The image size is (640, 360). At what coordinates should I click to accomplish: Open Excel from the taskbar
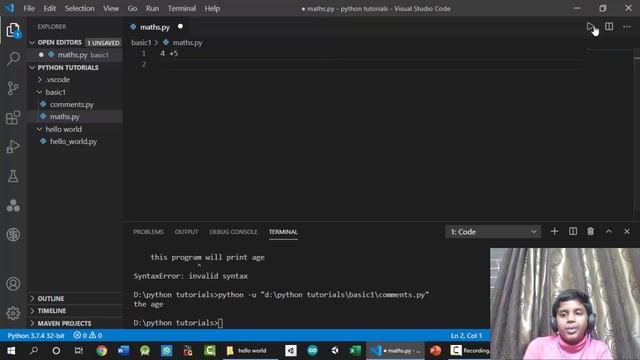[355, 351]
